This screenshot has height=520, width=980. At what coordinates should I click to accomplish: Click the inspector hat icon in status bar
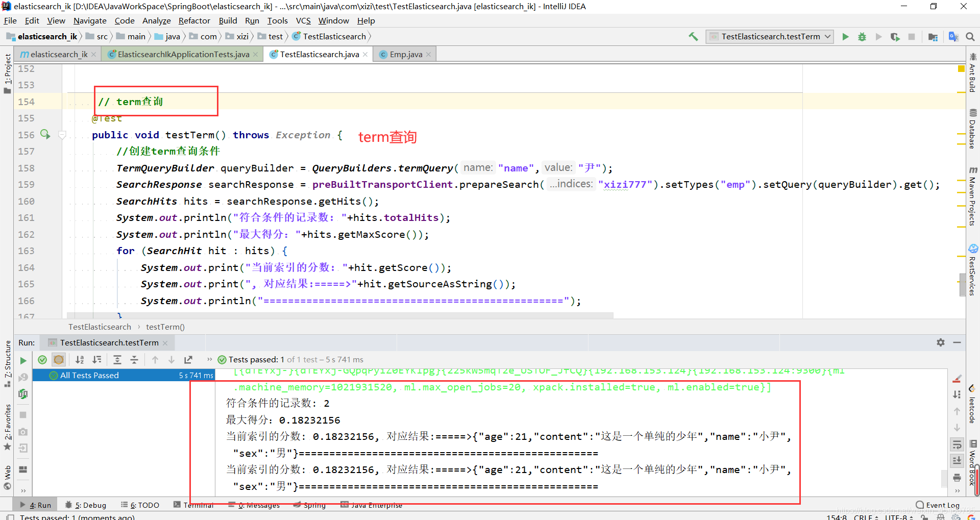(x=941, y=517)
